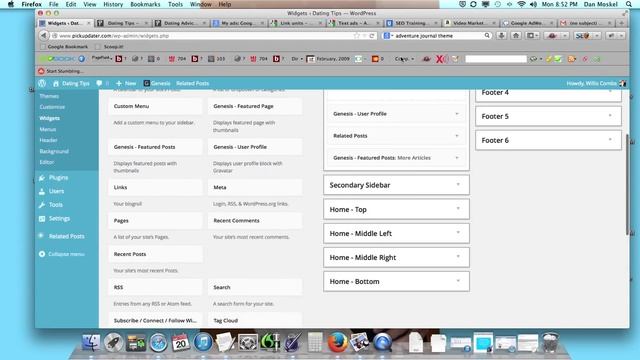Image resolution: width=640 pixels, height=360 pixels.
Task: Click the Wi-Fi status icon
Action: [x=521, y=4]
